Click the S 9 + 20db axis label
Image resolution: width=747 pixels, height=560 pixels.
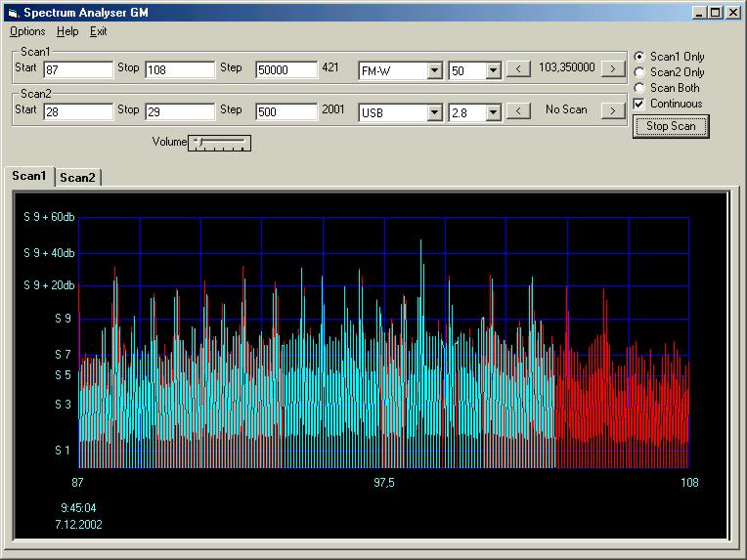tap(49, 285)
